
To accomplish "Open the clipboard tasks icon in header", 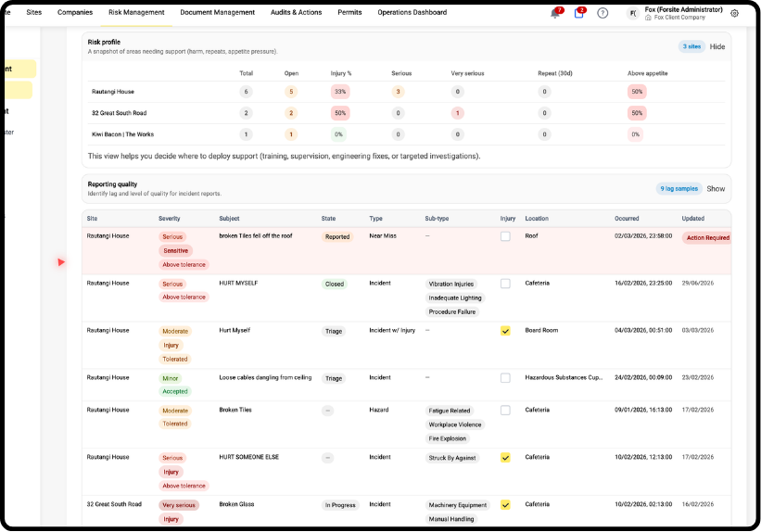I will click(578, 14).
